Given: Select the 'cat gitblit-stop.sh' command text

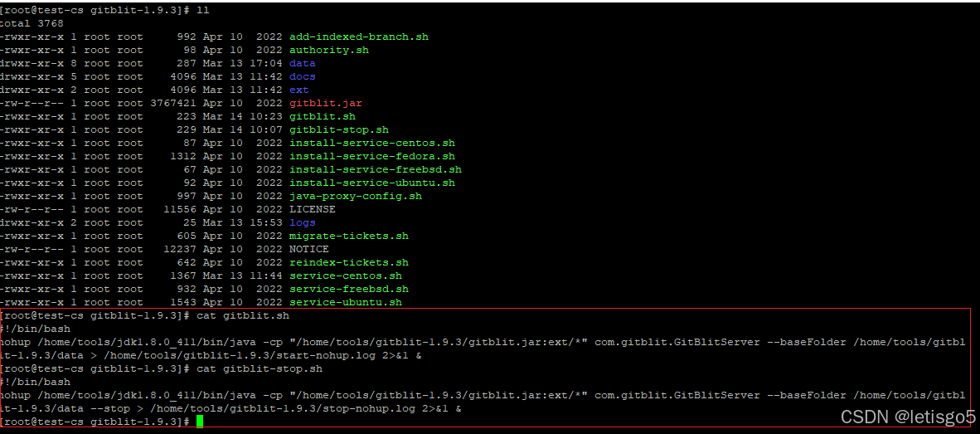Looking at the screenshot, I should pyautogui.click(x=260, y=368).
